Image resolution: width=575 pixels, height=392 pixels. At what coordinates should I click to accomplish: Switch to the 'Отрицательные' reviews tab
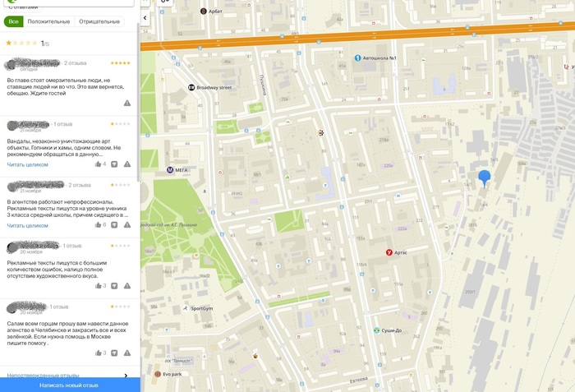pyautogui.click(x=99, y=21)
